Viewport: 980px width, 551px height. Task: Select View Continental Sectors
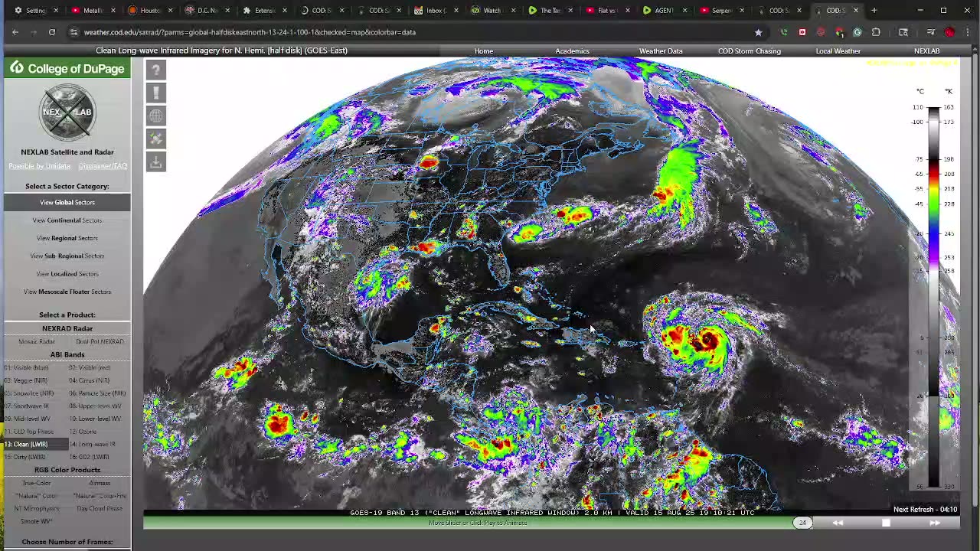click(67, 220)
